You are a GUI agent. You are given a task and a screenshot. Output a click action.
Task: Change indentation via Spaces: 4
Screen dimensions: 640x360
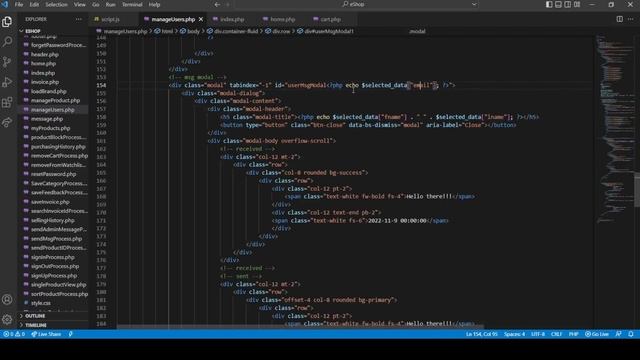click(514, 334)
